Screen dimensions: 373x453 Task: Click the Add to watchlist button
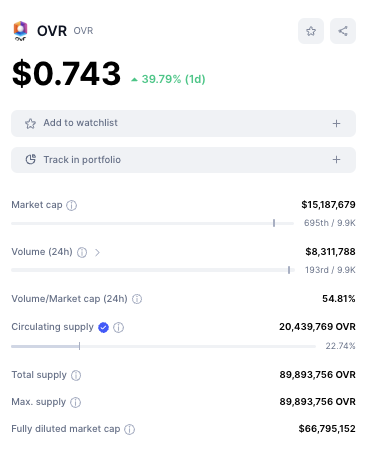[x=183, y=123]
